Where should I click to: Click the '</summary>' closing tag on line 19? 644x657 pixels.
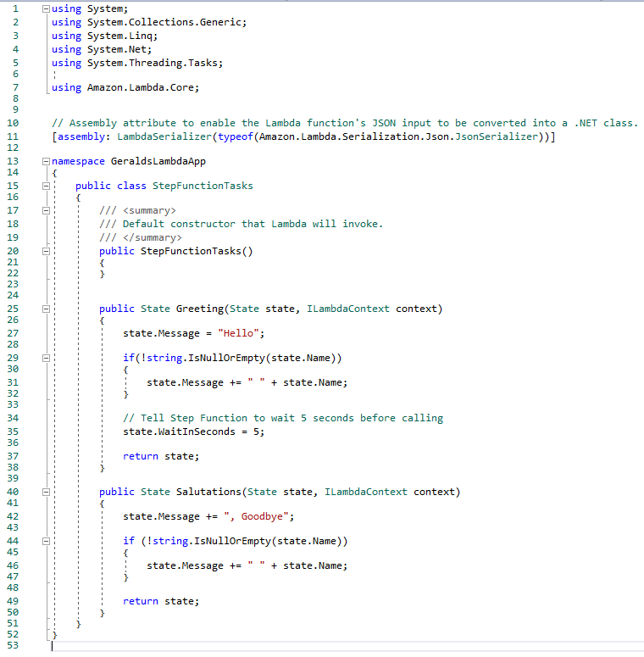pos(152,237)
